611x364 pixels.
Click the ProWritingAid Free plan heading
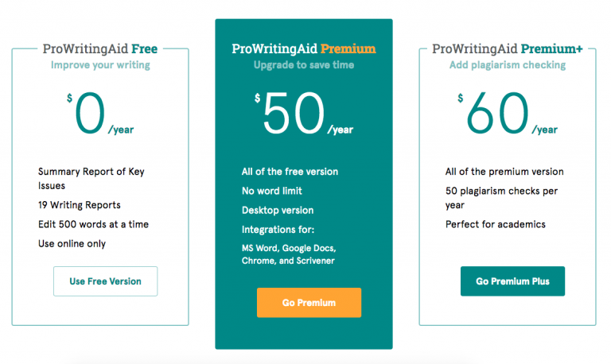[99, 49]
